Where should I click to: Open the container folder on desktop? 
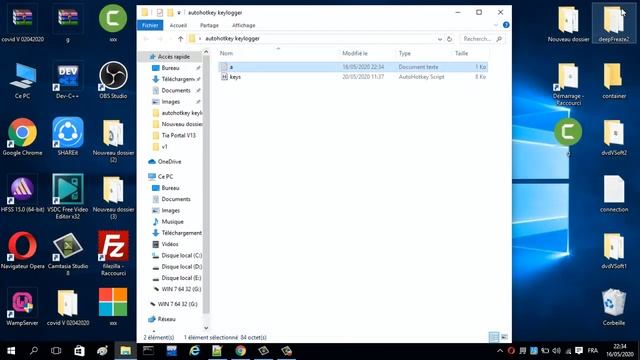pyautogui.click(x=614, y=81)
